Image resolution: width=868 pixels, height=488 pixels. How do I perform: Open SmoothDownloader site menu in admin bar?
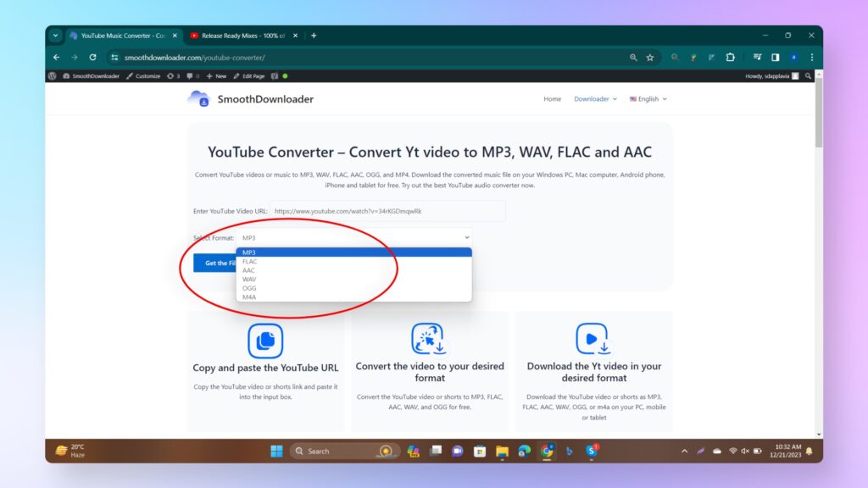(x=91, y=76)
